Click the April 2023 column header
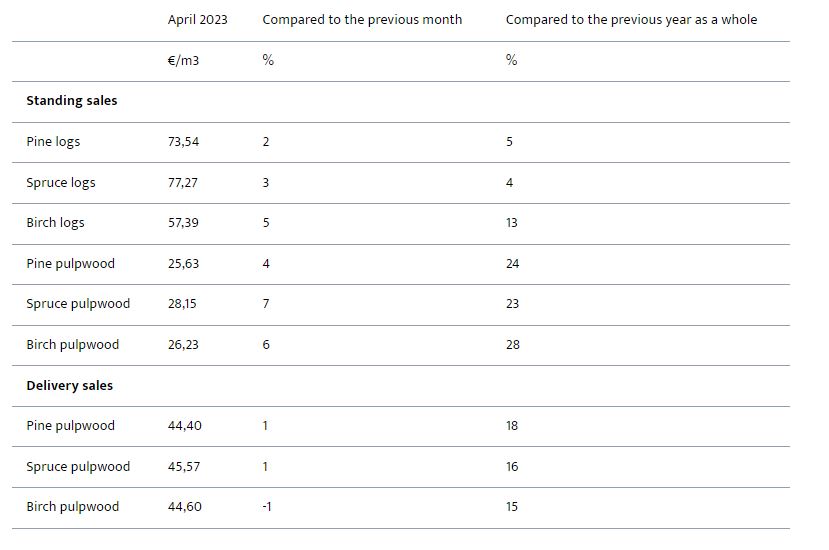 click(x=197, y=20)
